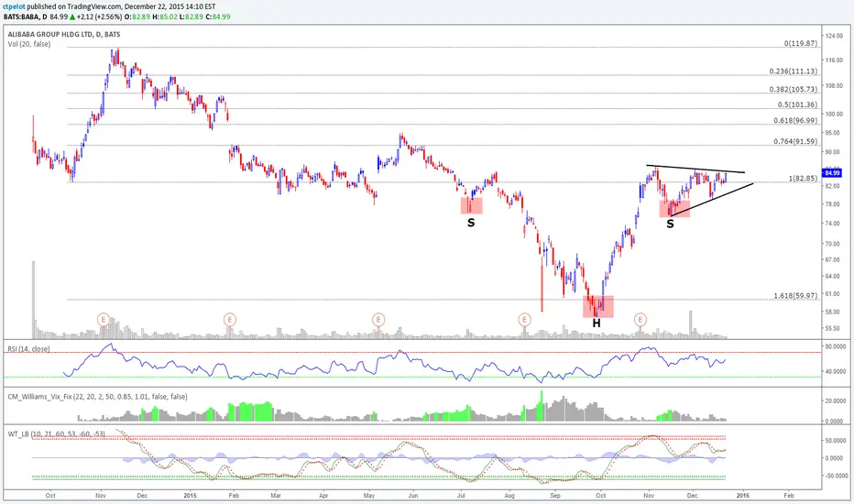Select the 0.5(101.36) Fibonacci level label
This screenshot has height=504, width=854.
797,104
